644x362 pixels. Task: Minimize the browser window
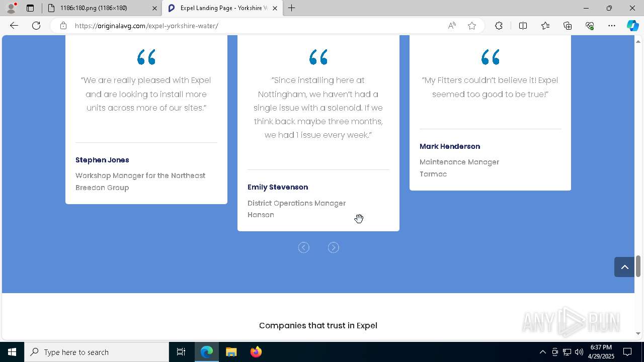pos(586,8)
